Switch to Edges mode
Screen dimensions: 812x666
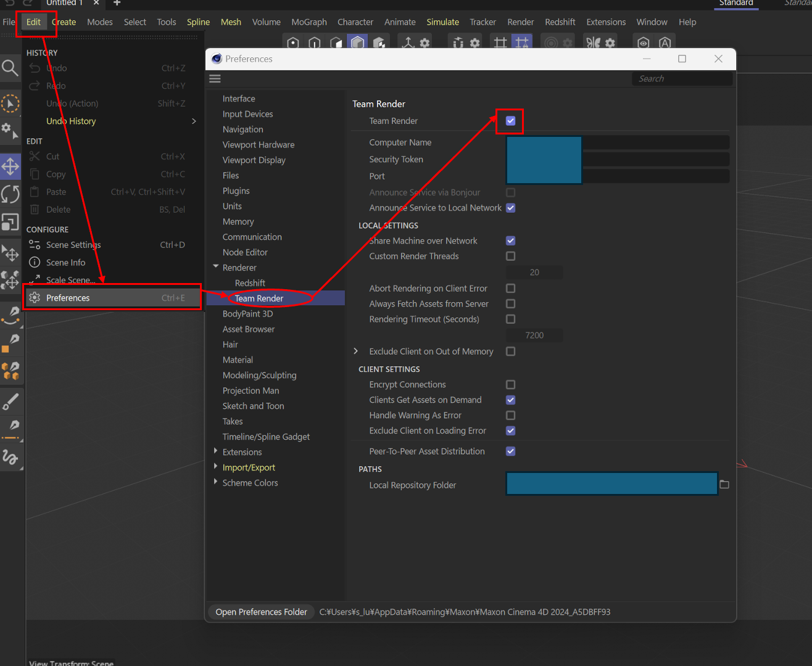315,43
